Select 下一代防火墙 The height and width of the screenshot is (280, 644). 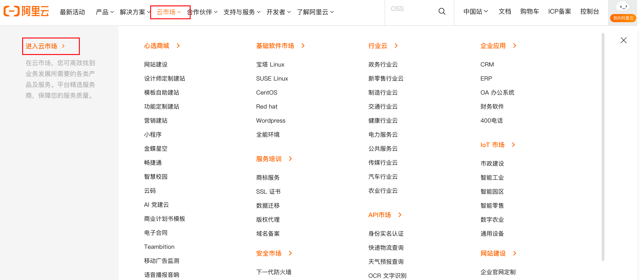pos(274,272)
